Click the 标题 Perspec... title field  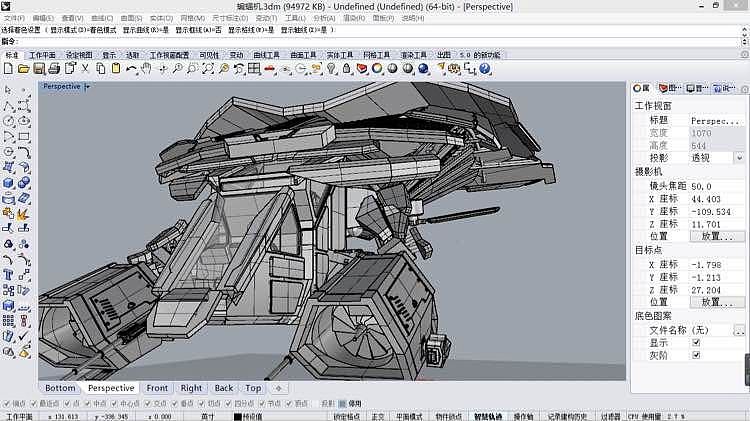tap(716, 121)
